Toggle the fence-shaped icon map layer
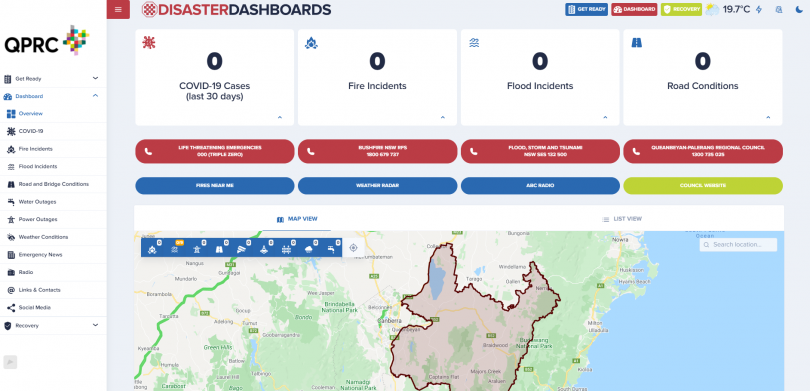The width and height of the screenshot is (810, 391). tap(287, 248)
